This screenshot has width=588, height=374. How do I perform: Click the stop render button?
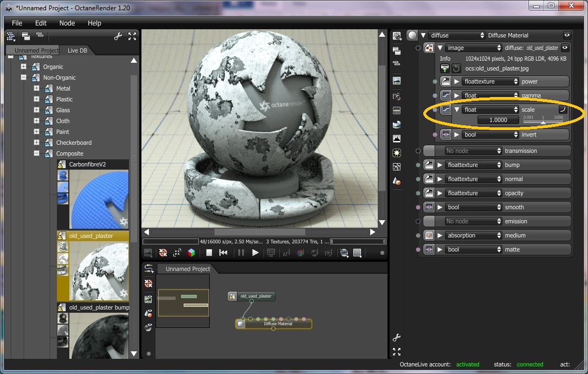pos(209,253)
